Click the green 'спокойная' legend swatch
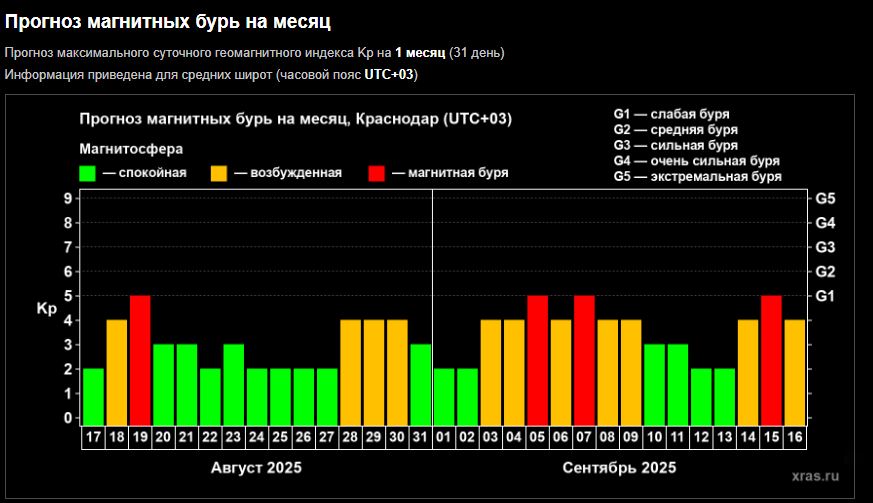Screen dimensions: 873x503 (x=87, y=173)
